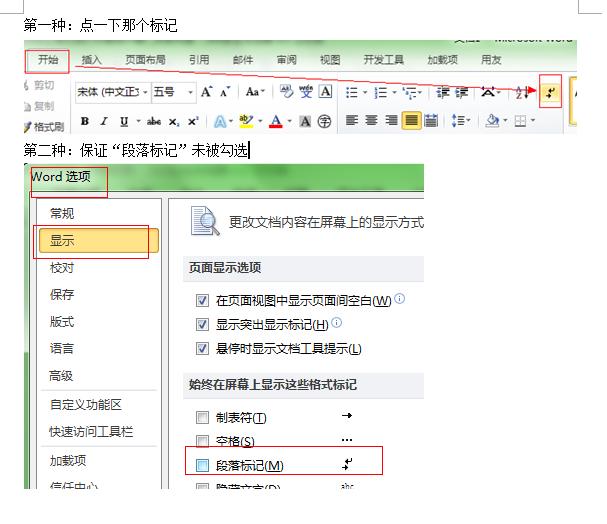607x524 pixels.
Task: Click the Copy (复制) button
Action: [x=39, y=106]
